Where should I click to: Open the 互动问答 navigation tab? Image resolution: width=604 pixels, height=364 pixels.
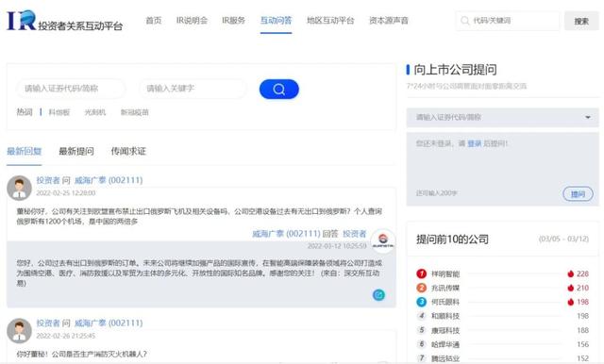tap(276, 21)
